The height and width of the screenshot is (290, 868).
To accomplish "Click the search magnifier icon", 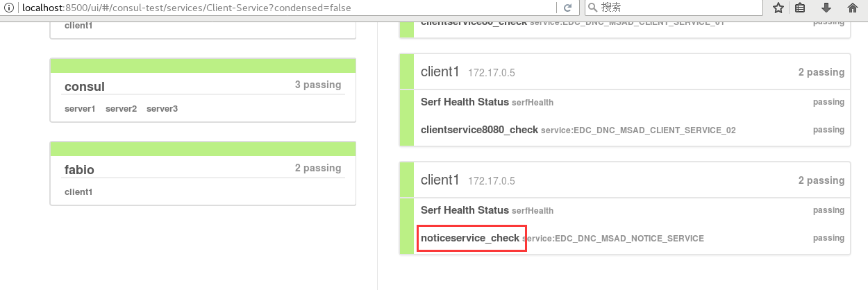I will click(x=592, y=8).
